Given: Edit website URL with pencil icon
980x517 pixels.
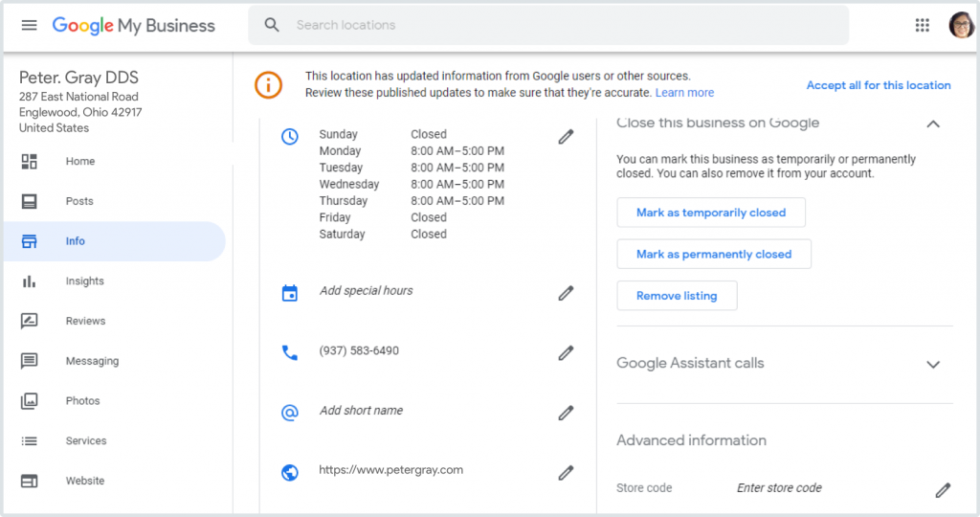Looking at the screenshot, I should click(566, 473).
